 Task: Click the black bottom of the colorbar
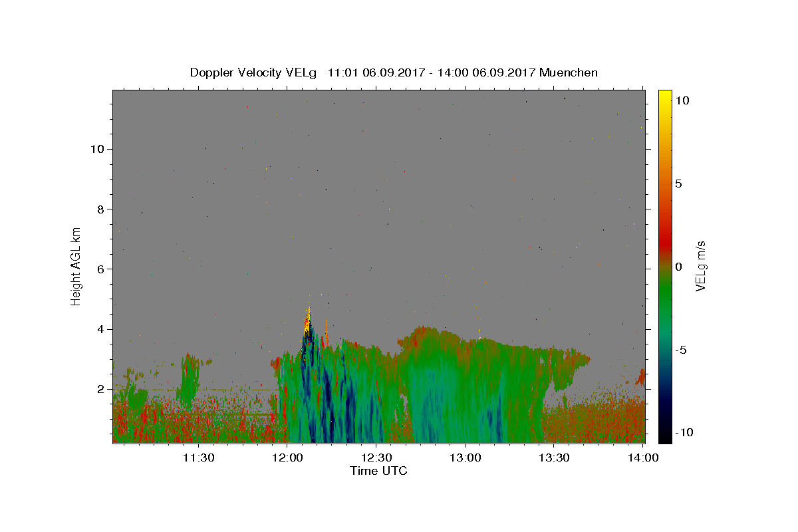coord(665,438)
